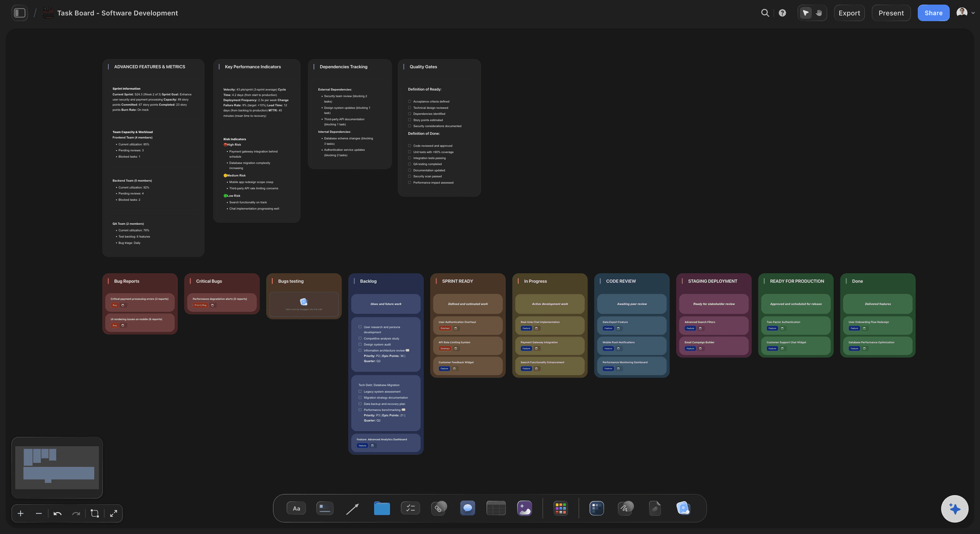Open the help question mark icon

click(782, 13)
